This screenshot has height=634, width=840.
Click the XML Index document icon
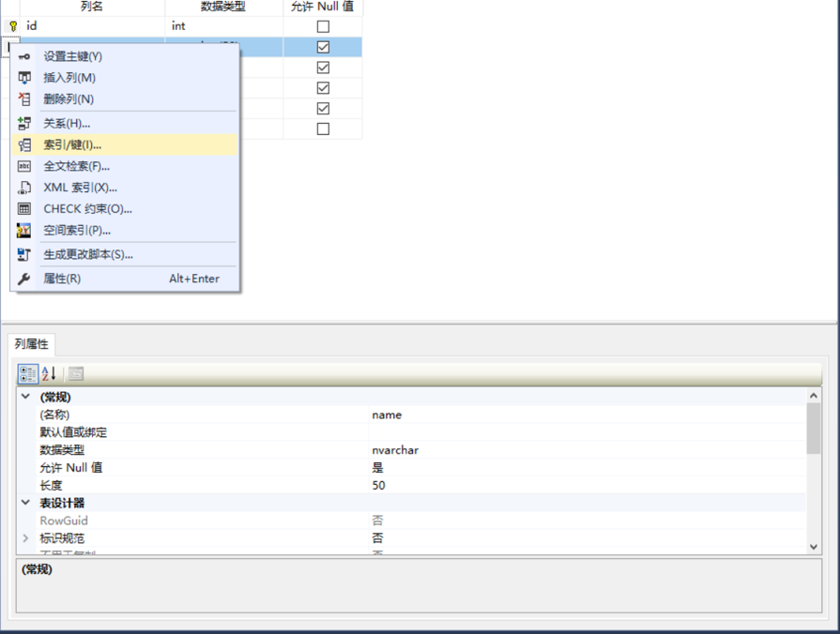pyautogui.click(x=24, y=188)
